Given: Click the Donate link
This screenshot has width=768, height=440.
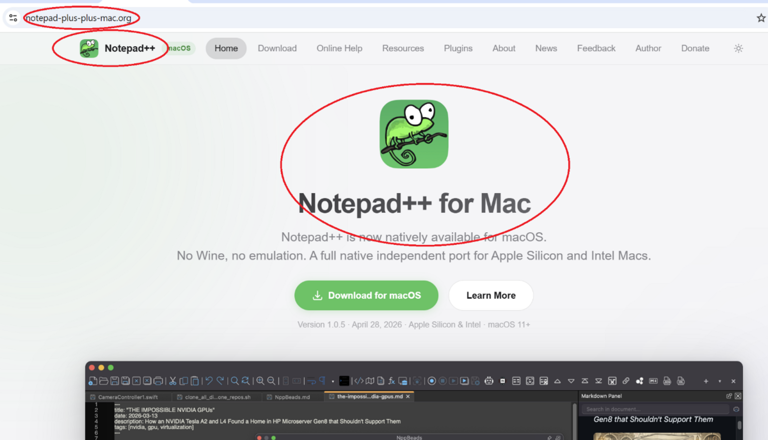Looking at the screenshot, I should click(695, 49).
